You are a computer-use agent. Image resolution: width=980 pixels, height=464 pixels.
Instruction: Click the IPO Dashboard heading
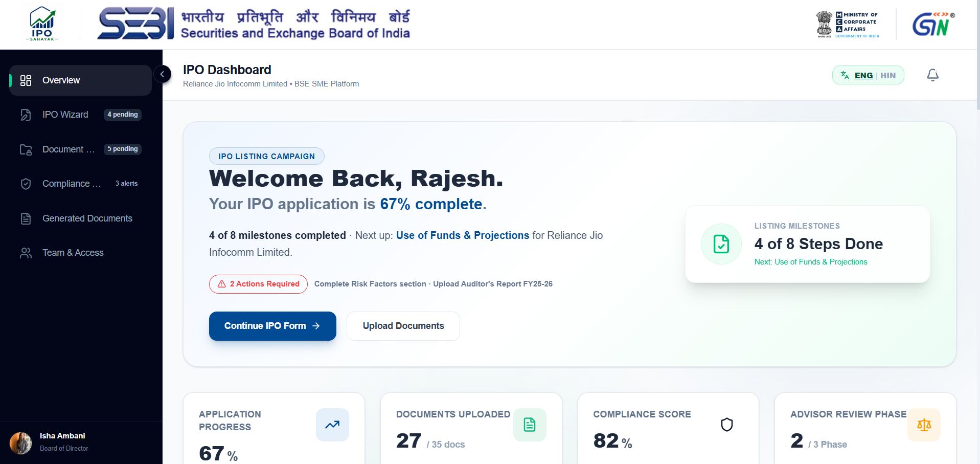227,70
